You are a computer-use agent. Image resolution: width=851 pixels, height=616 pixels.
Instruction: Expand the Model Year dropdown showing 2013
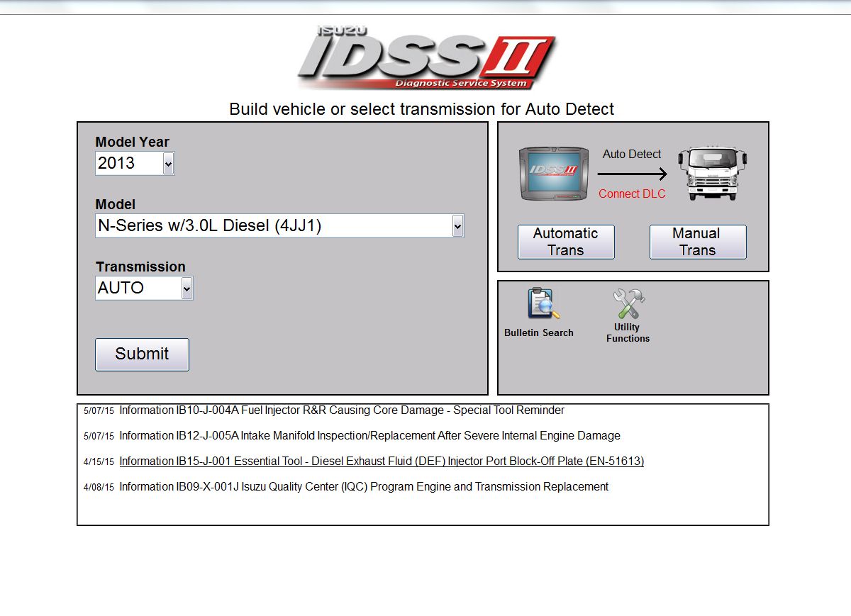click(167, 164)
